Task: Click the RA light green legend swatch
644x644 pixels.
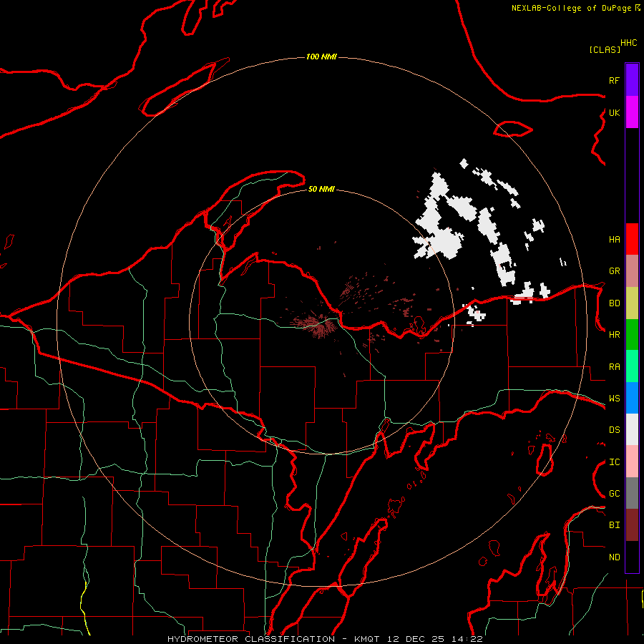Action: pos(632,366)
